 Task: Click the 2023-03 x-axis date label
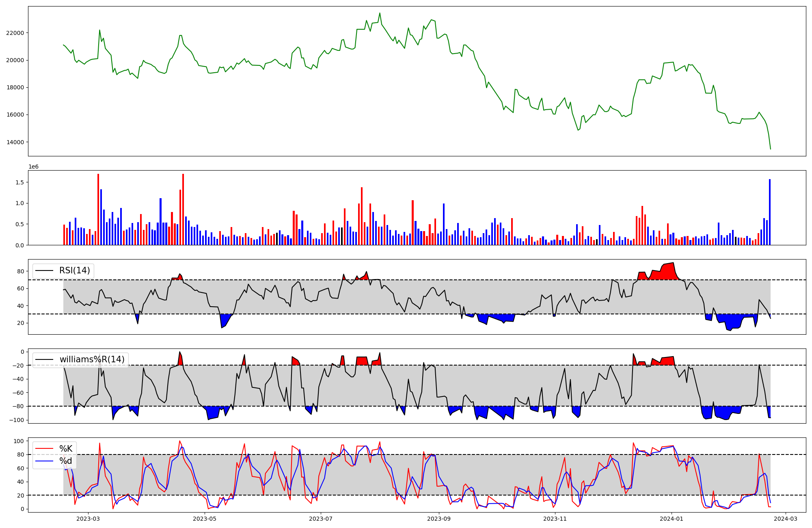[x=88, y=519]
